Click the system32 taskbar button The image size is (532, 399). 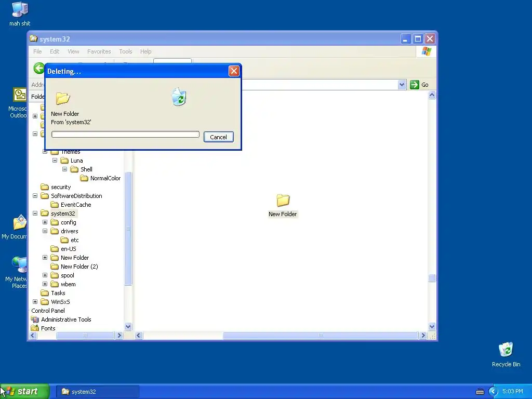(x=97, y=392)
